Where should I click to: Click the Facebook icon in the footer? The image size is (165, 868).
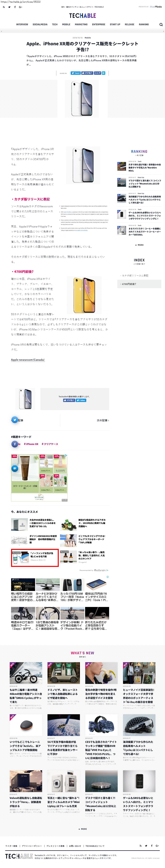pyautogui.click(x=152, y=845)
